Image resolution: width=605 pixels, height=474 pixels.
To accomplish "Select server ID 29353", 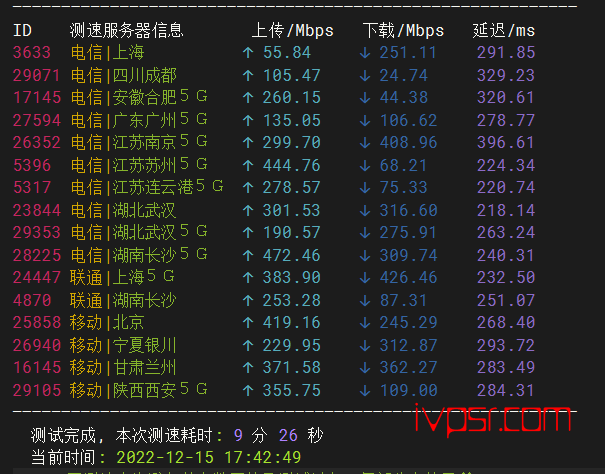I will (37, 232).
